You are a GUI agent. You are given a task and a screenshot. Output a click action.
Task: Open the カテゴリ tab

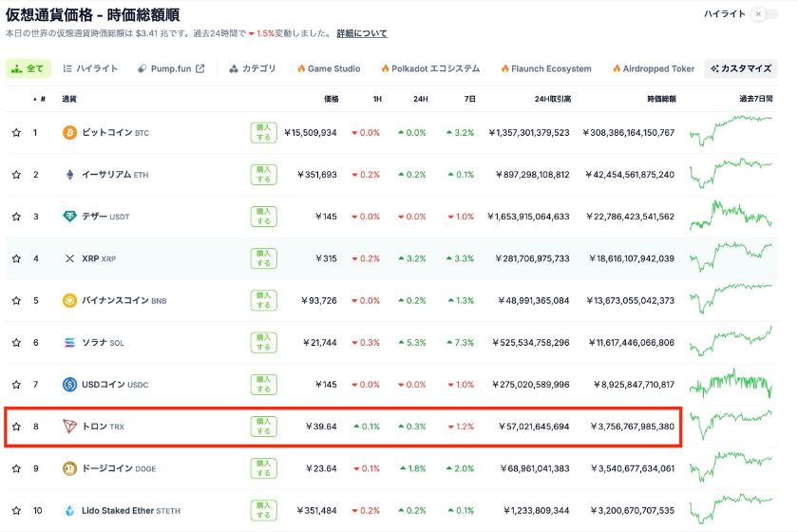click(x=253, y=68)
